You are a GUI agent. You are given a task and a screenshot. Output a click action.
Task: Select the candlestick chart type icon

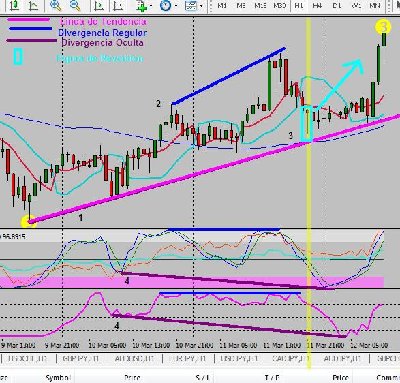coord(14,5)
